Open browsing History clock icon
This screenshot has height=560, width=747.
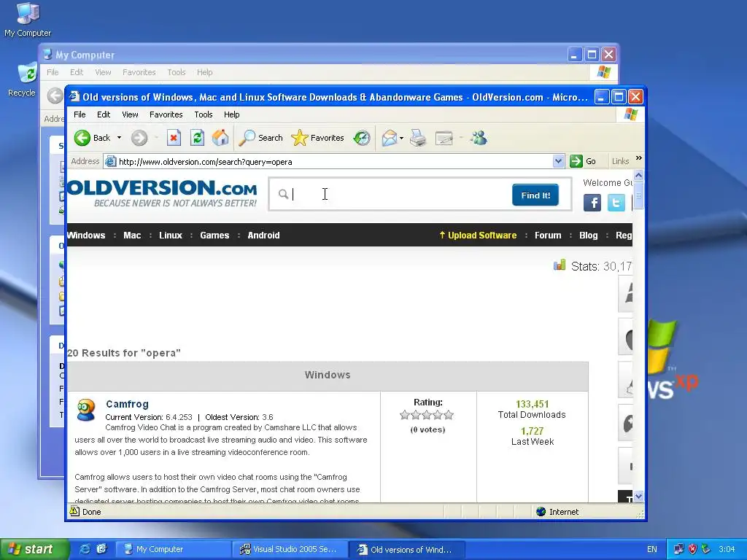click(x=362, y=138)
